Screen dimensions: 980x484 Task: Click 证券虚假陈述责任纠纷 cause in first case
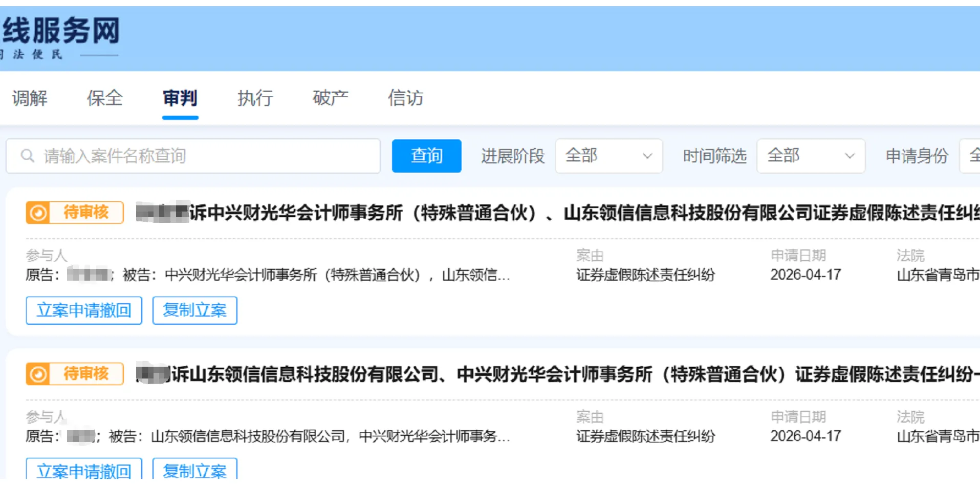coord(645,275)
